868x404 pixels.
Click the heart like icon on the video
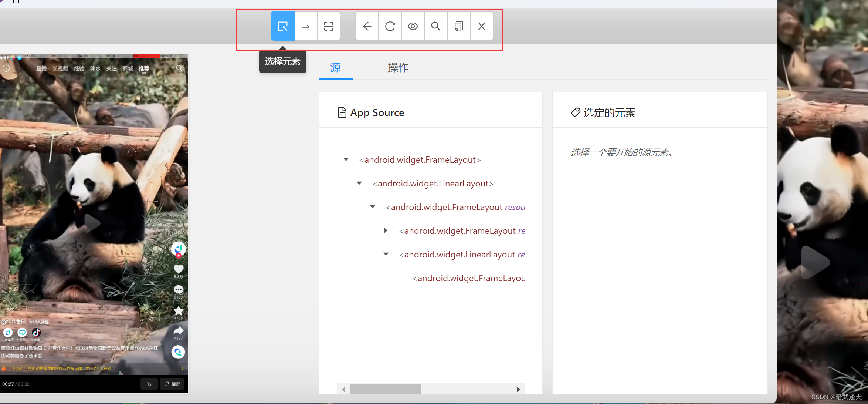pyautogui.click(x=178, y=269)
